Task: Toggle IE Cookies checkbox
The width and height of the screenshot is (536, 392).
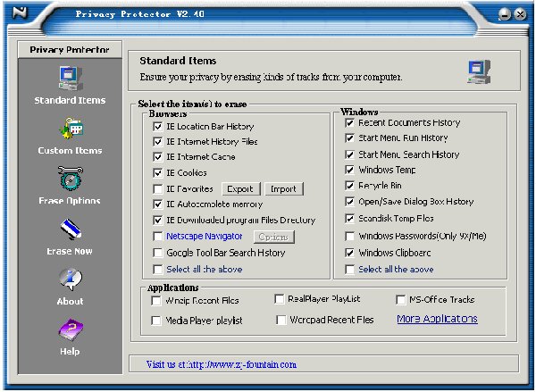Action: click(157, 173)
